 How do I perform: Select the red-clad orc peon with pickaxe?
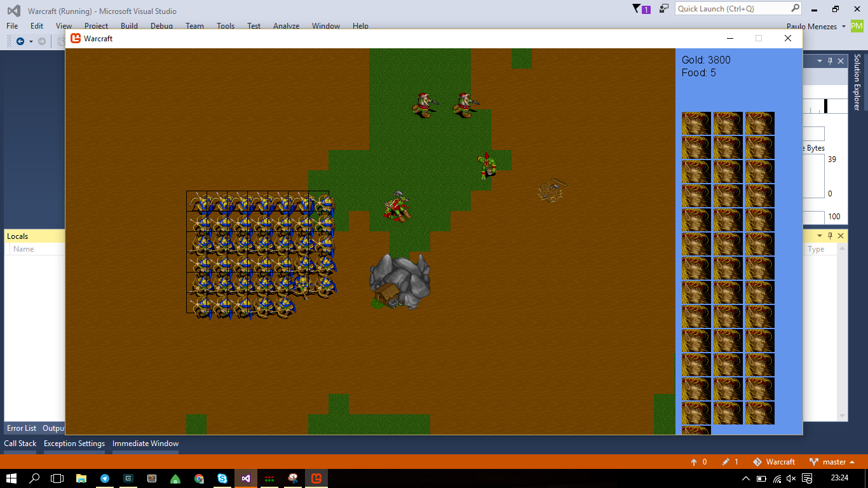pyautogui.click(x=397, y=207)
